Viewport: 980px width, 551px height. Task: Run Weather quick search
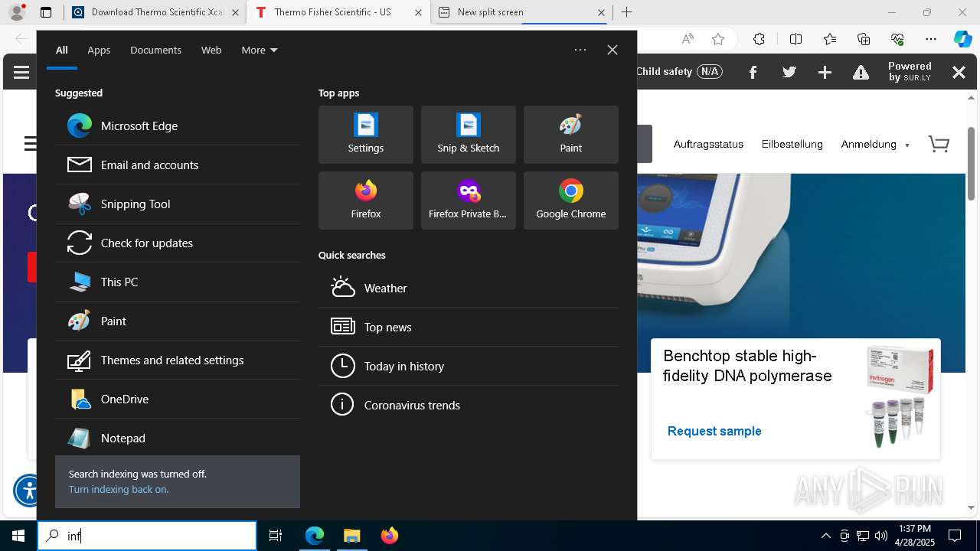tap(469, 288)
